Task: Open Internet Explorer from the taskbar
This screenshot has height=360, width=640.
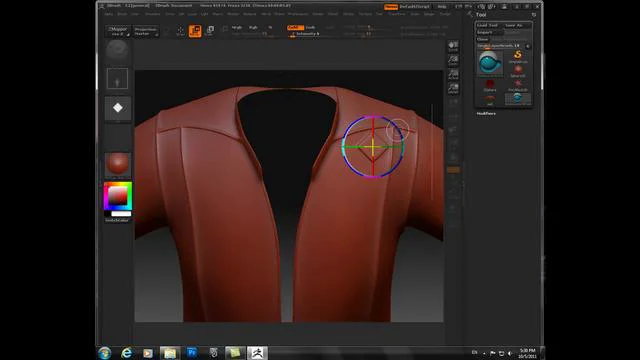Action: click(x=127, y=353)
